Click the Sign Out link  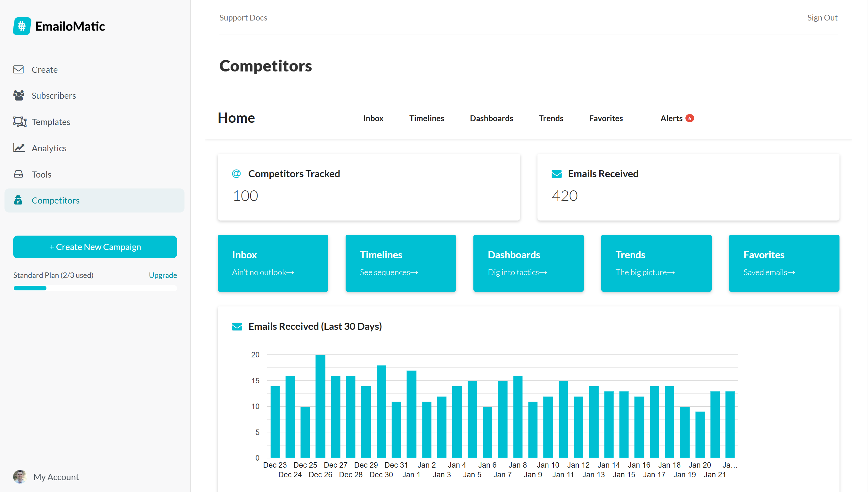point(822,18)
